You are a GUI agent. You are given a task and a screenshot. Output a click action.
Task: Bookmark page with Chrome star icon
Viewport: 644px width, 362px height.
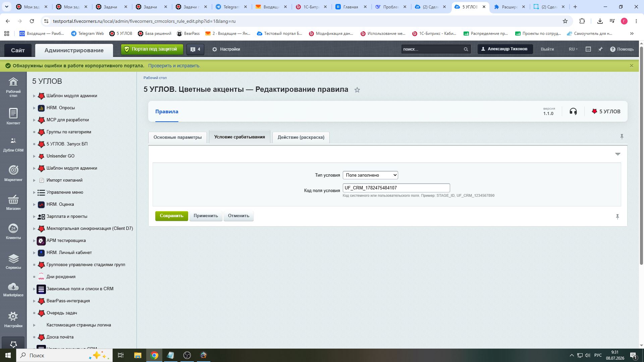click(565, 21)
